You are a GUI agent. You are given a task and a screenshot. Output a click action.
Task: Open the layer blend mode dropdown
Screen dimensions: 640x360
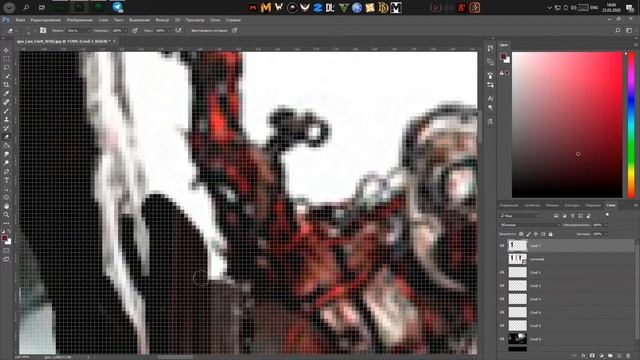[x=530, y=225]
